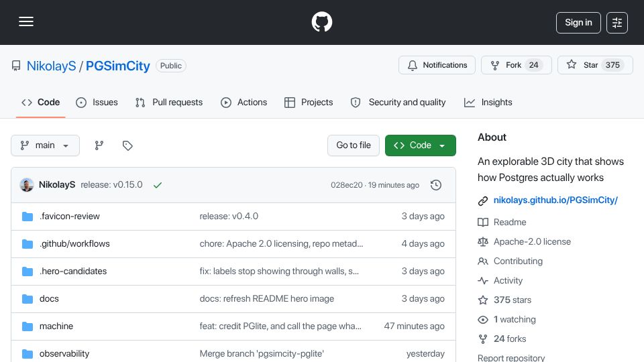Image resolution: width=644 pixels, height=362 pixels.
Task: Open the hamburger navigation menu
Action: (26, 21)
